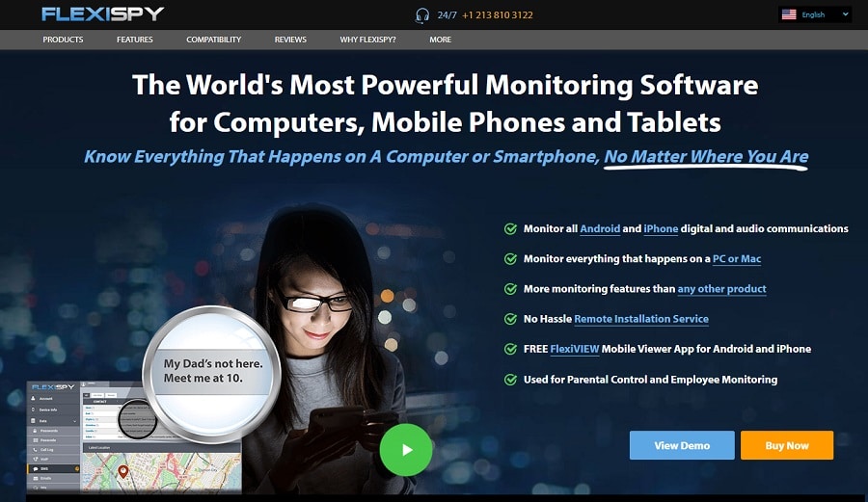
Task: Play the demo video with green button
Action: click(406, 449)
